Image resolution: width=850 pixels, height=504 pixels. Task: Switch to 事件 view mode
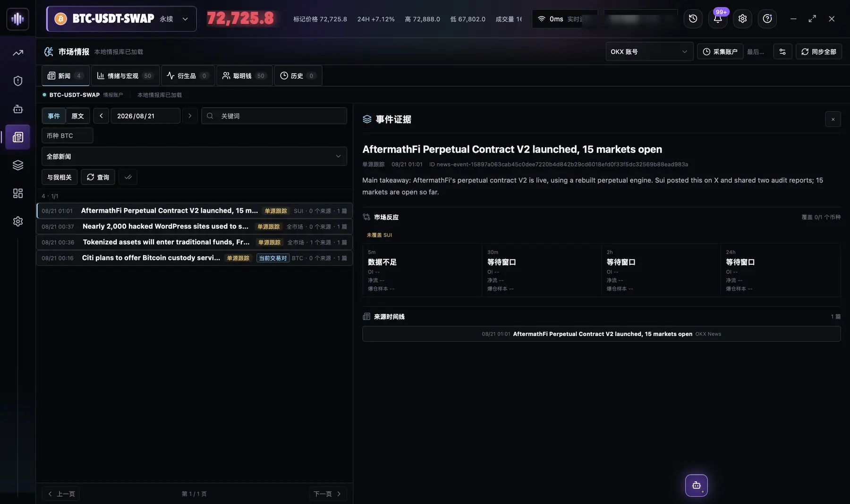coord(54,116)
